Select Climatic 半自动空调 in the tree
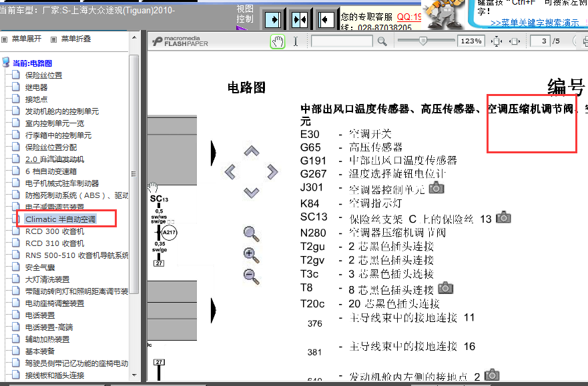Viewport: 588px width, 386px height. 60,219
